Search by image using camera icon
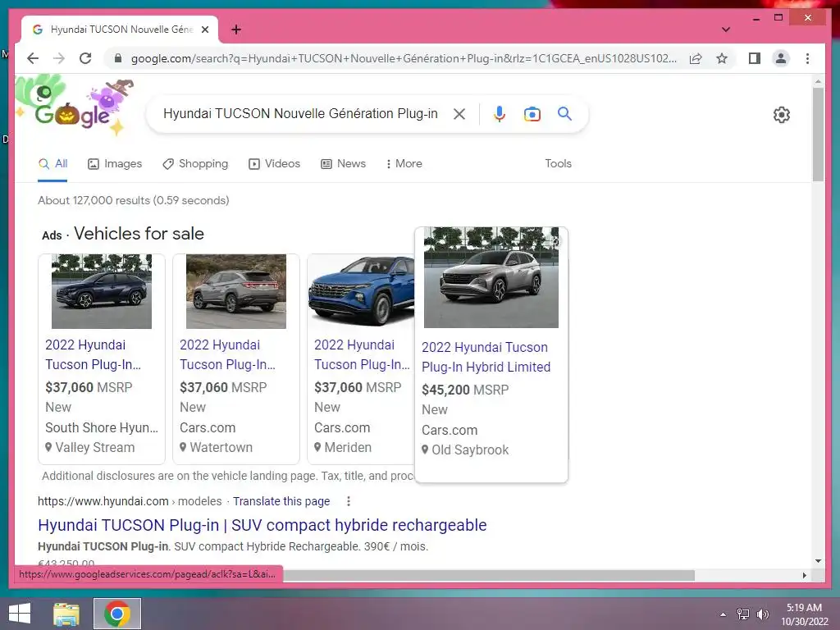The image size is (840, 630). coord(532,114)
